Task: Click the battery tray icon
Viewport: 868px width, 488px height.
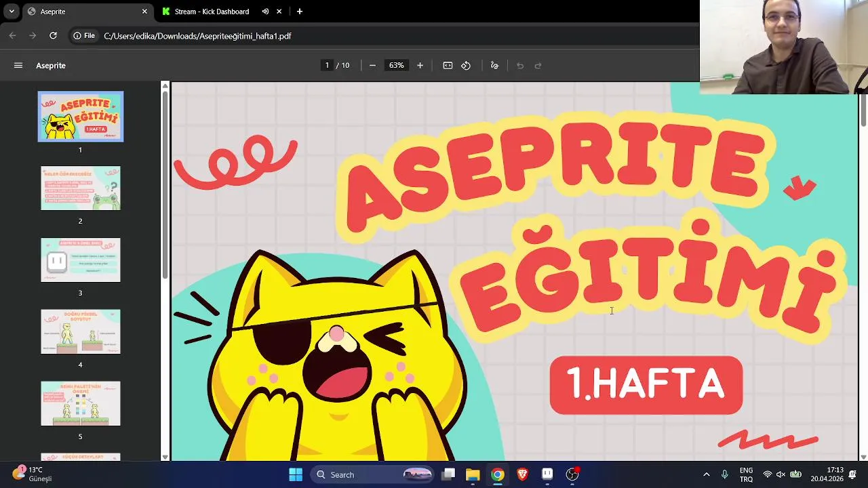Action: pos(796,474)
